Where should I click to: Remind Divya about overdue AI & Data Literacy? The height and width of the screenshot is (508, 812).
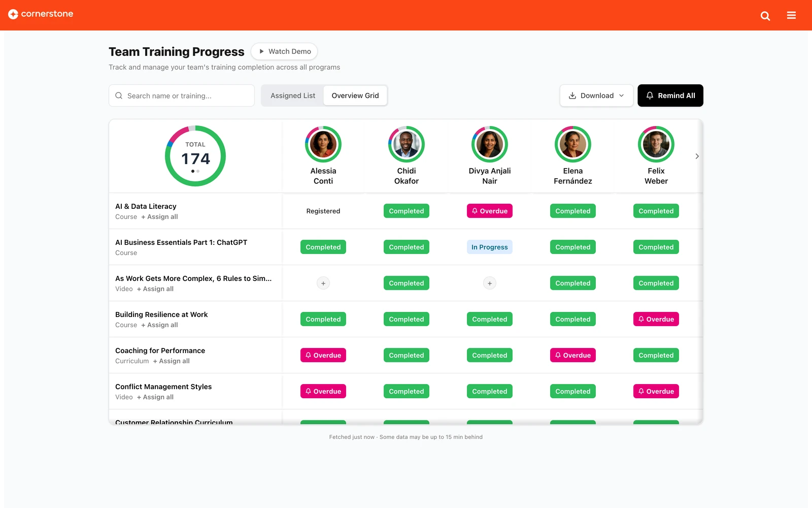click(x=490, y=211)
